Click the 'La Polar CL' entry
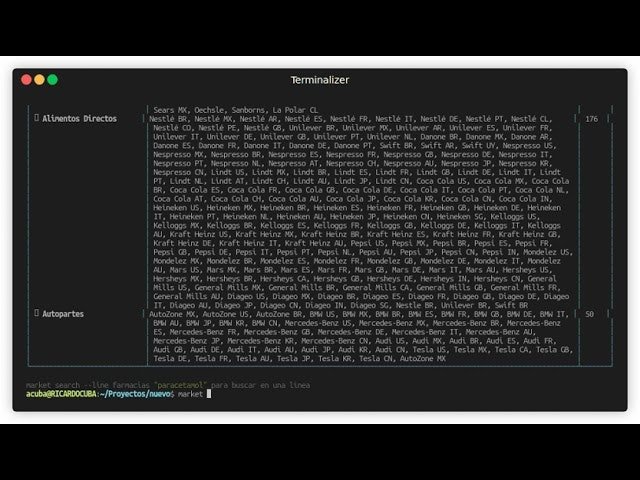This screenshot has height=480, width=640. pyautogui.click(x=295, y=110)
